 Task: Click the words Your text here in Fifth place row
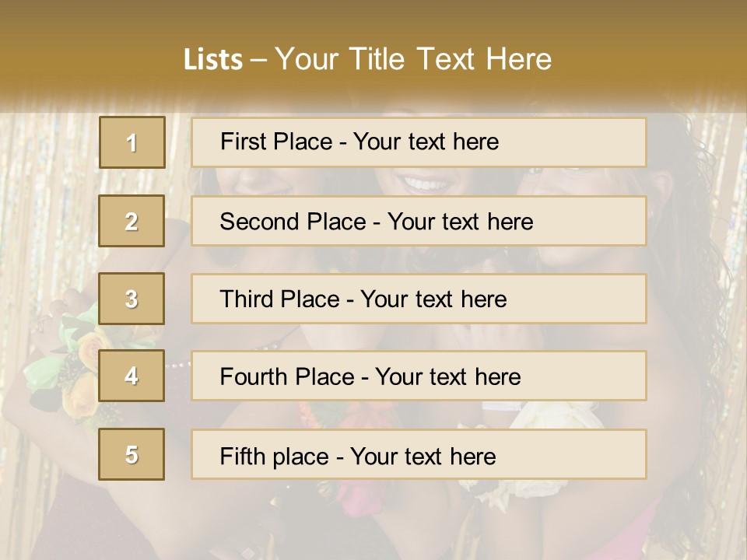pyautogui.click(x=423, y=456)
